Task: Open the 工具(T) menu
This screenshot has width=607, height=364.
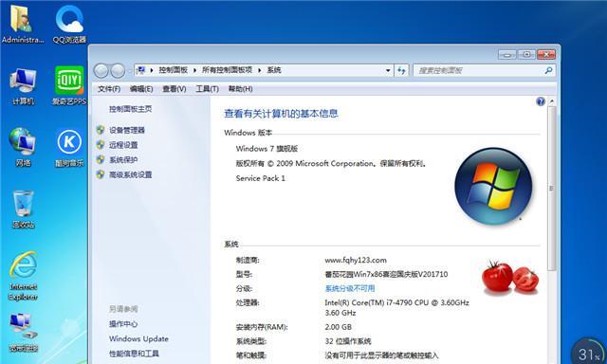Action: pos(207,89)
